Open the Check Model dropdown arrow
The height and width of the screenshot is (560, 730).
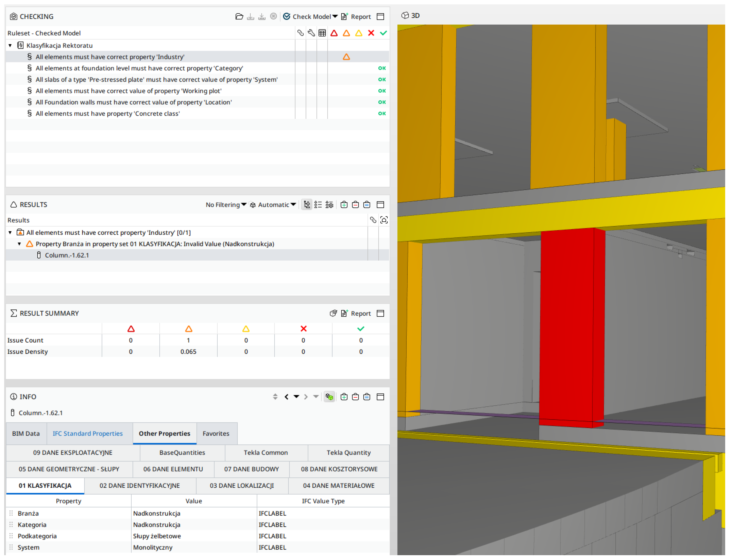[x=335, y=16]
